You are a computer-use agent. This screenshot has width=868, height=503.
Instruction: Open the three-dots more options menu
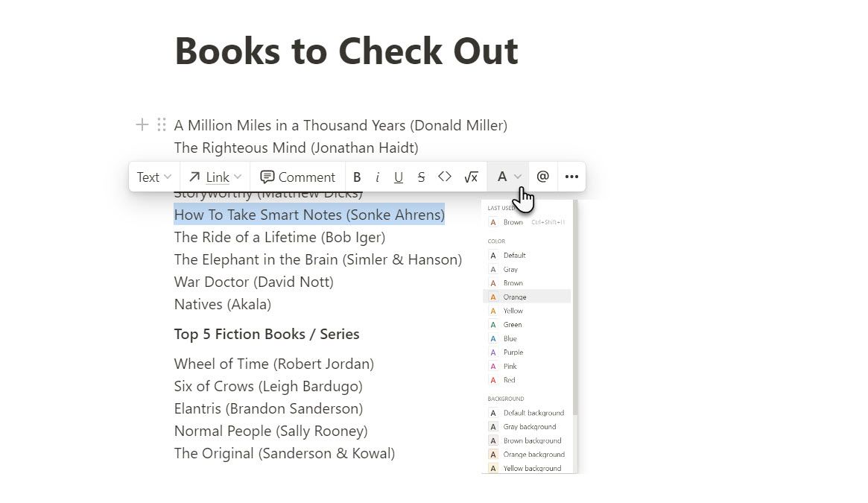click(x=571, y=177)
